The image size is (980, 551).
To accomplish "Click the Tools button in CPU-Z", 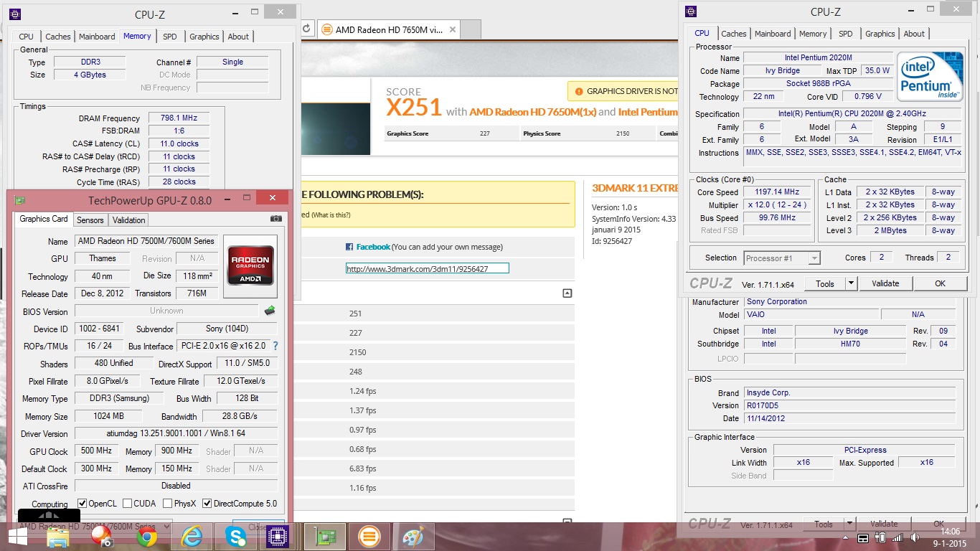I will point(825,283).
